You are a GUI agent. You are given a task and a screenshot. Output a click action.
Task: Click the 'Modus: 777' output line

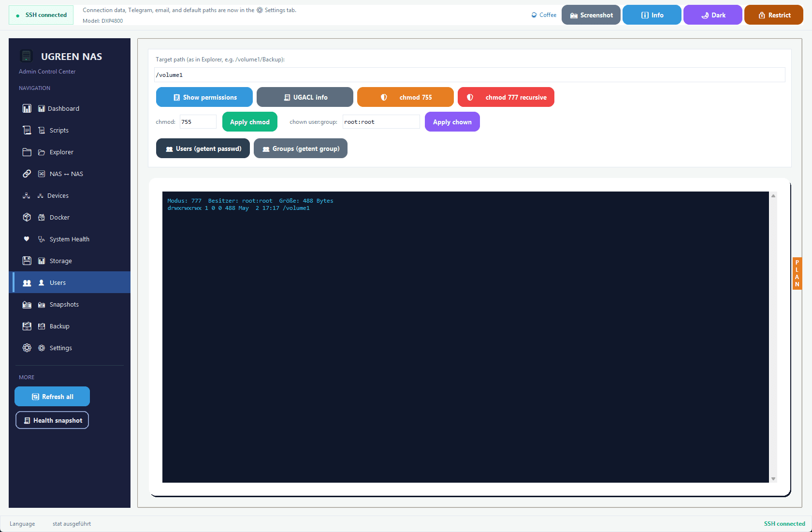coord(250,201)
